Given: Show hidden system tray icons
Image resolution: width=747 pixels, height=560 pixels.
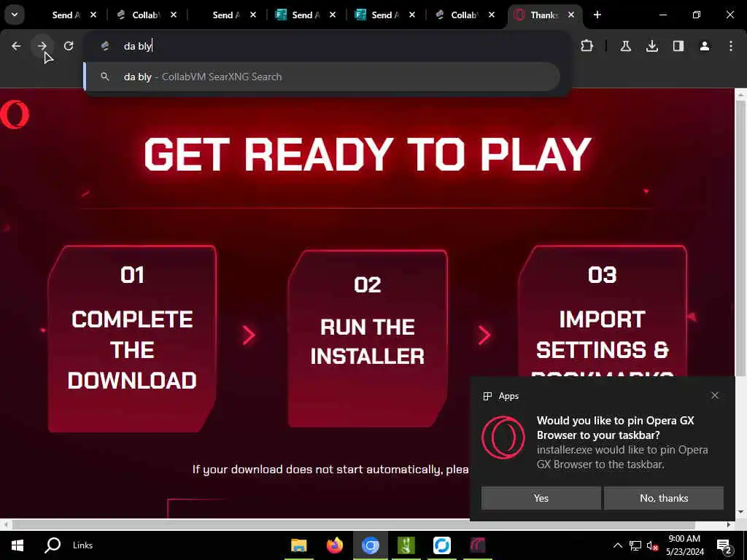Looking at the screenshot, I should tap(617, 545).
